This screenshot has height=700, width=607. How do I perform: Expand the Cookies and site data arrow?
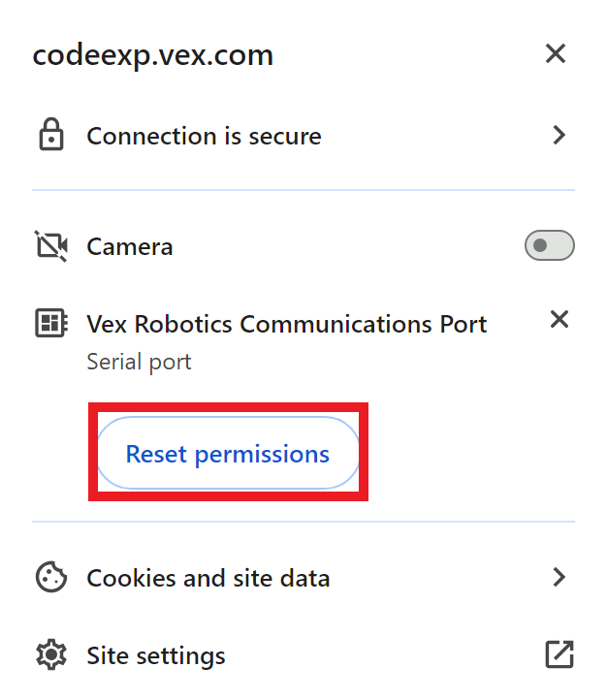pyautogui.click(x=559, y=578)
